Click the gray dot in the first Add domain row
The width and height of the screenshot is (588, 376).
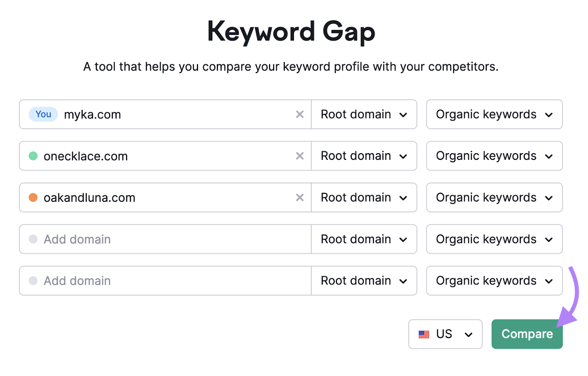33,239
